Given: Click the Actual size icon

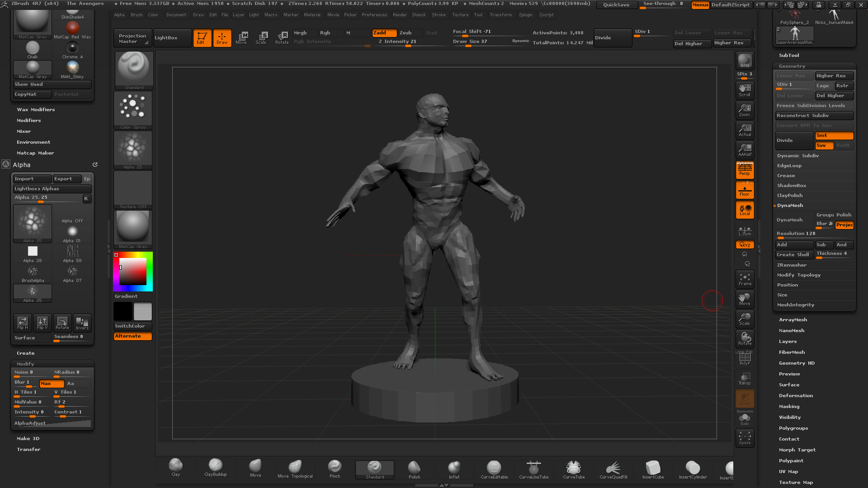Looking at the screenshot, I should (745, 130).
